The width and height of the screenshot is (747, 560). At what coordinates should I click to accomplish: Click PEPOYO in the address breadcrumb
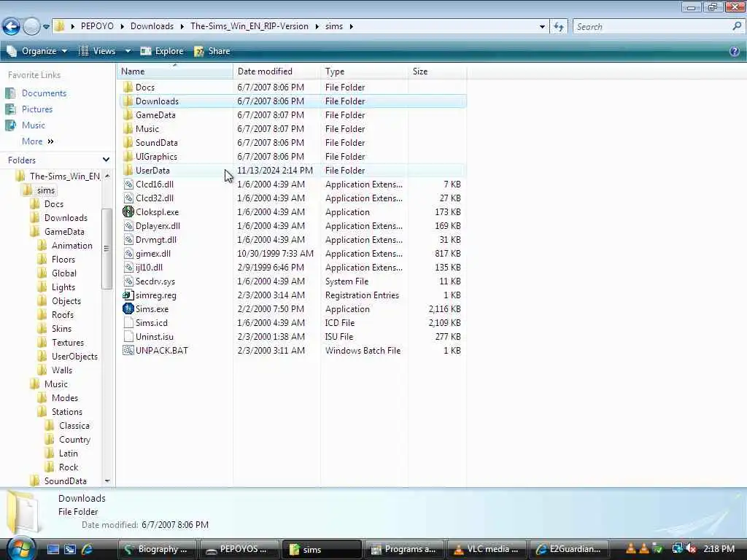(97, 26)
